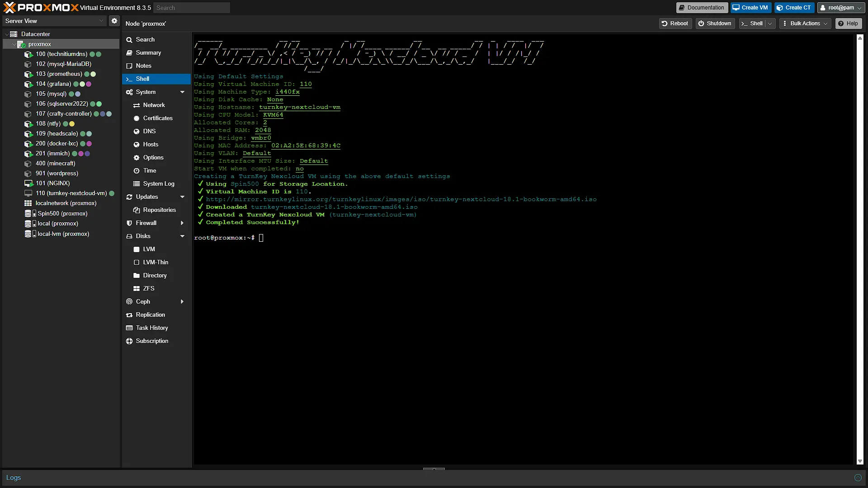Click the Time clock icon
This screenshot has width=868, height=488.
click(137, 171)
